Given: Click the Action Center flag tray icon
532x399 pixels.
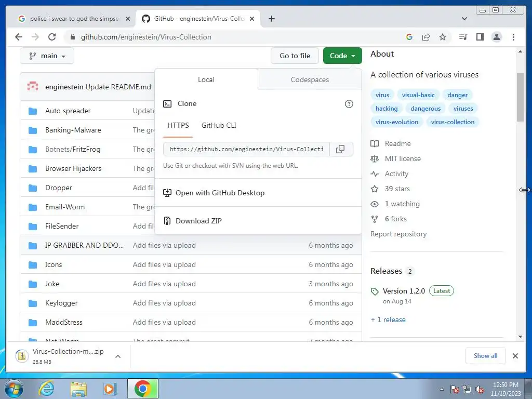Looking at the screenshot, I should point(454,389).
